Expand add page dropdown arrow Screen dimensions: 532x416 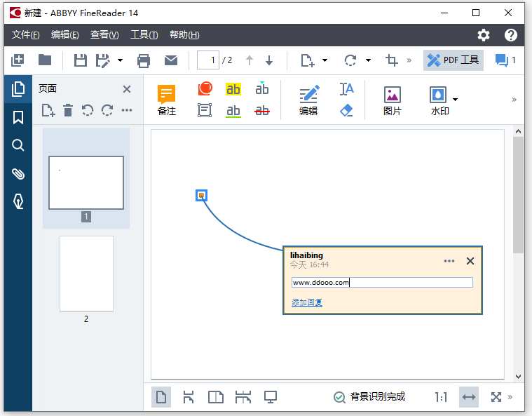(325, 60)
